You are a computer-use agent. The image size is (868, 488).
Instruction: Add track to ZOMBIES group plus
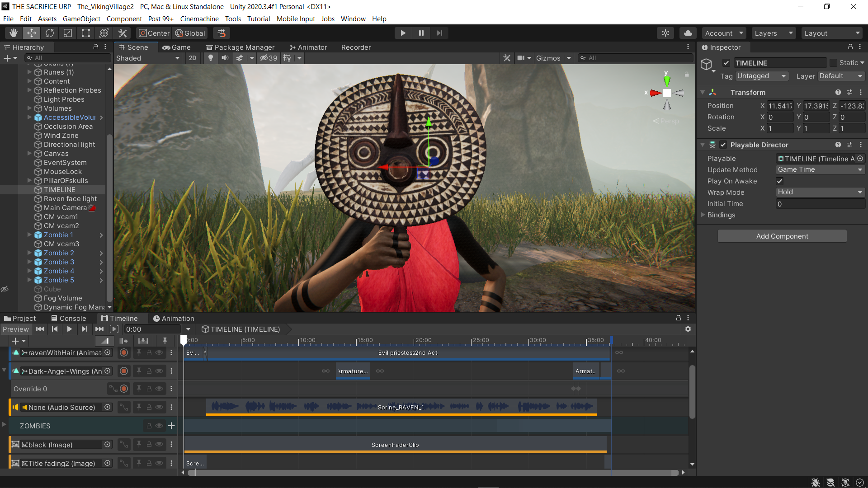(171, 426)
